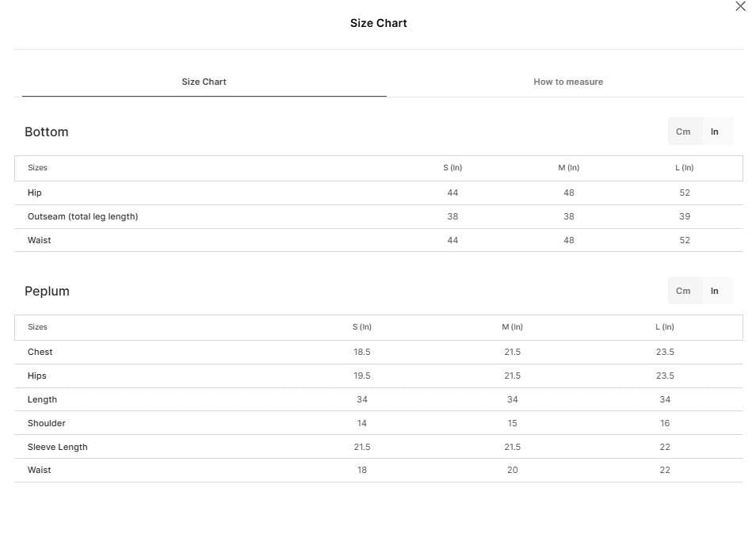
Task: Click the Peplum Waist value 18 for size S
Action: tap(362, 470)
